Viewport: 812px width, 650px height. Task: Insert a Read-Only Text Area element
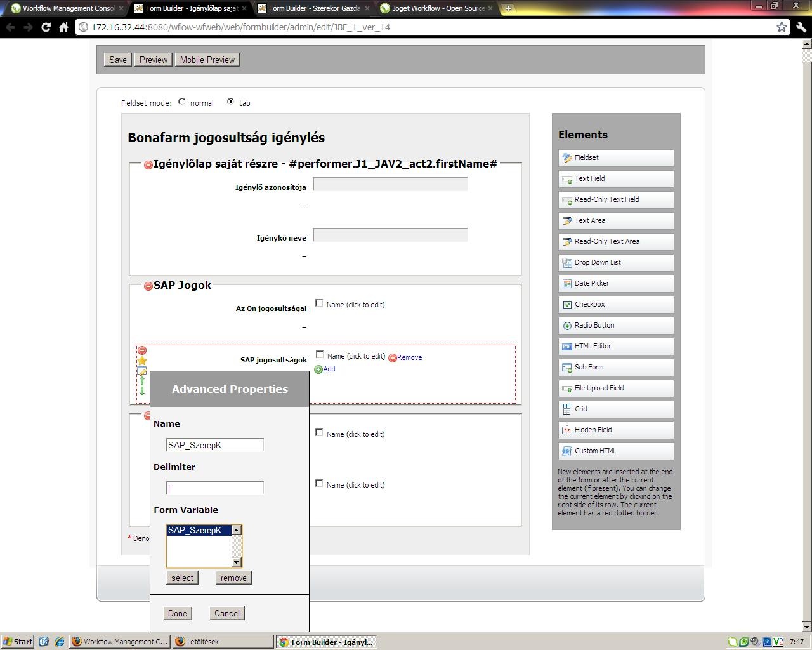pos(616,241)
